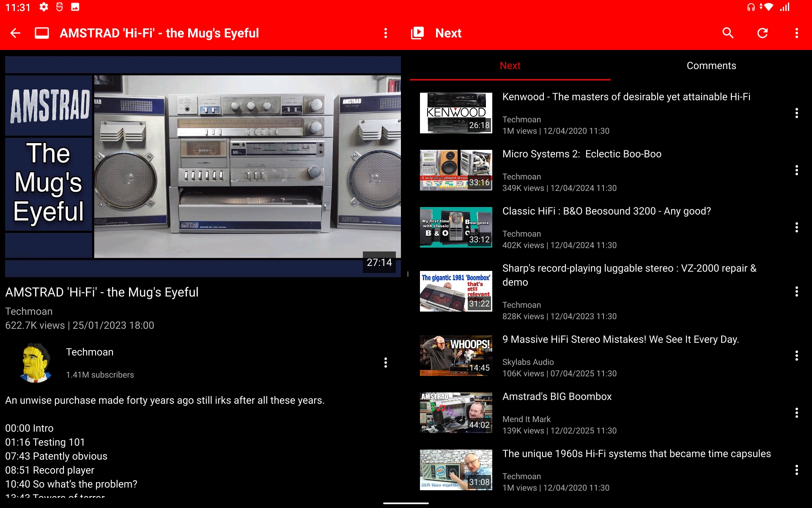Screen dimensions: 812x508
Task: Open the Amstrad BIG Boombox thumbnail
Action: click(x=456, y=413)
